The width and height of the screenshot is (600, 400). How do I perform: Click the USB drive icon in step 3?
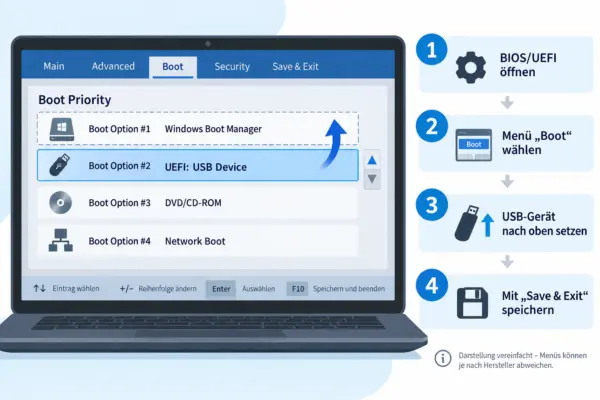(466, 223)
